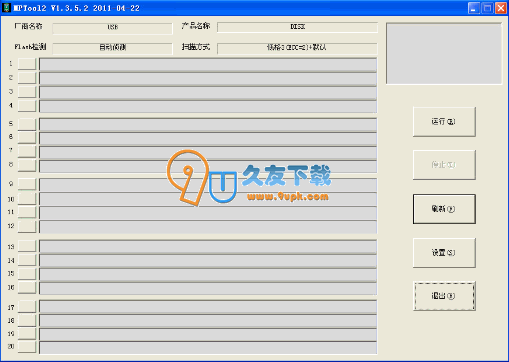Click port 14 slot button
This screenshot has width=509, height=362.
click(x=27, y=260)
